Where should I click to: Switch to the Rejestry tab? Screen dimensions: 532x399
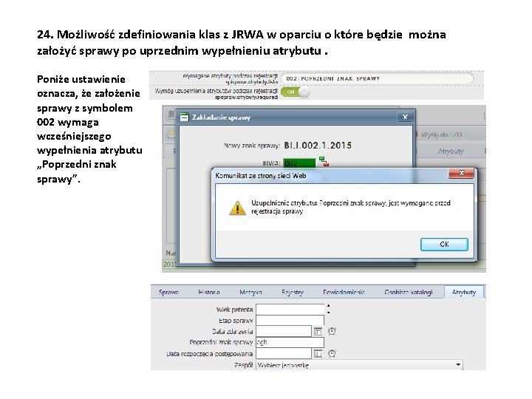[x=293, y=292]
